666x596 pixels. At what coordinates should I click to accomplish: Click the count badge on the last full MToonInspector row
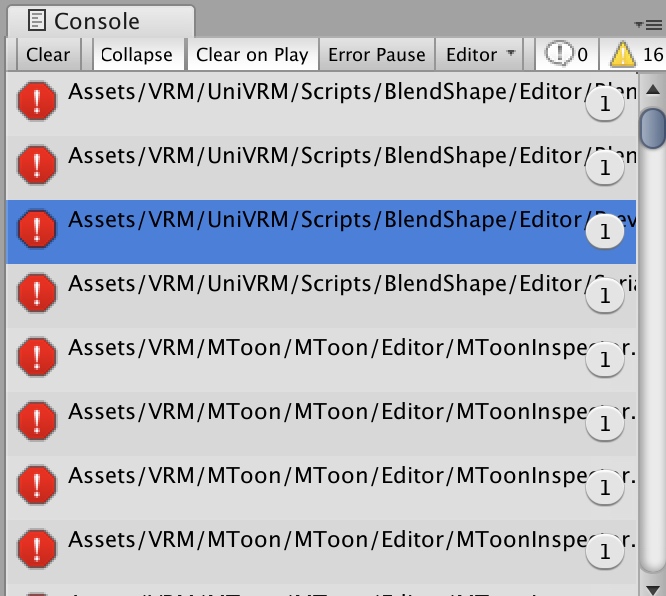[604, 551]
